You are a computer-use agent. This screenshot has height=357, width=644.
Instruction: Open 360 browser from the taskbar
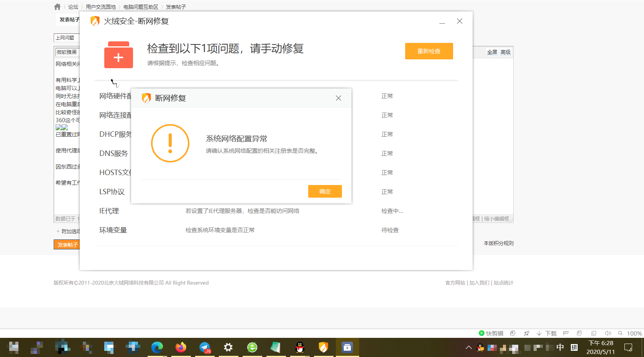252,347
